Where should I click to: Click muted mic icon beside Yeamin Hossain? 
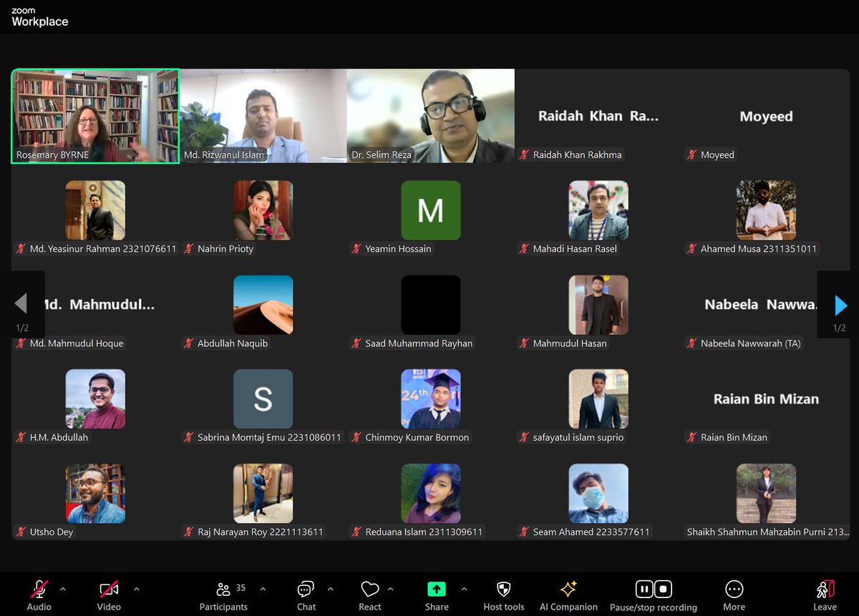click(x=357, y=249)
